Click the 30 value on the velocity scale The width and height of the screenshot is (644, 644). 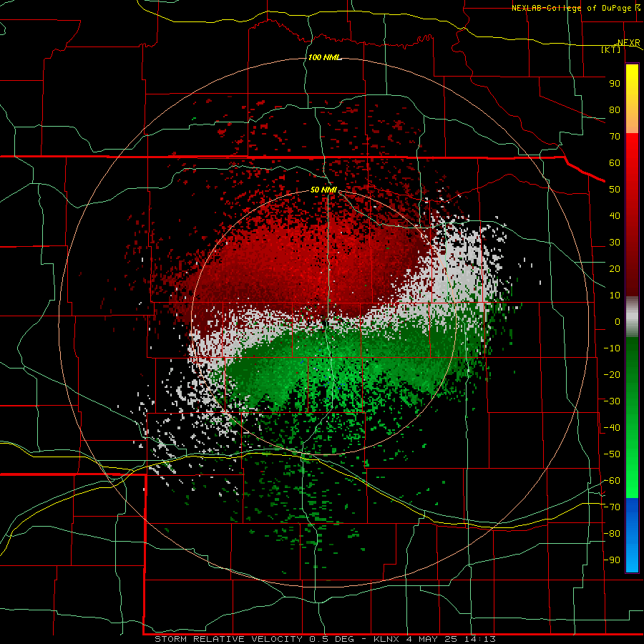click(x=615, y=243)
